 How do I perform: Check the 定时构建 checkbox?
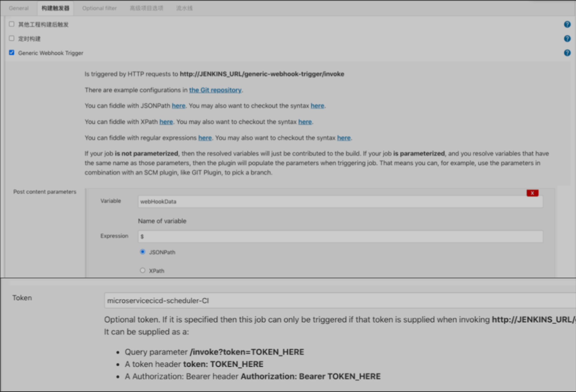point(11,38)
